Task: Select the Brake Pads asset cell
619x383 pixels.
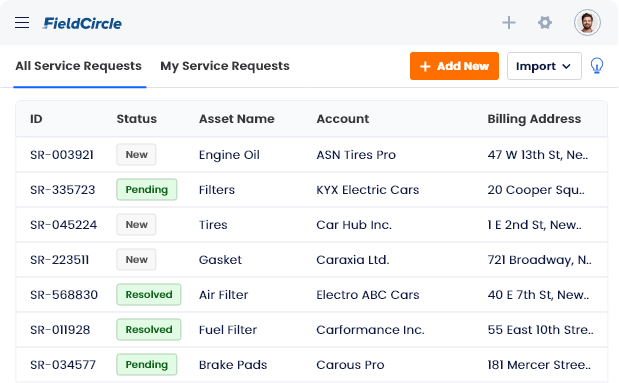Action: click(233, 365)
